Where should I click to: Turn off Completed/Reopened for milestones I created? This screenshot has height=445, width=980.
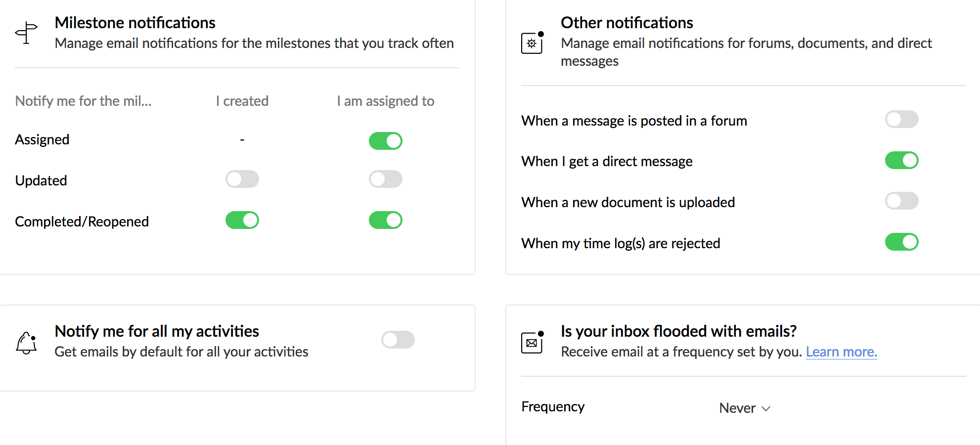coord(242,220)
